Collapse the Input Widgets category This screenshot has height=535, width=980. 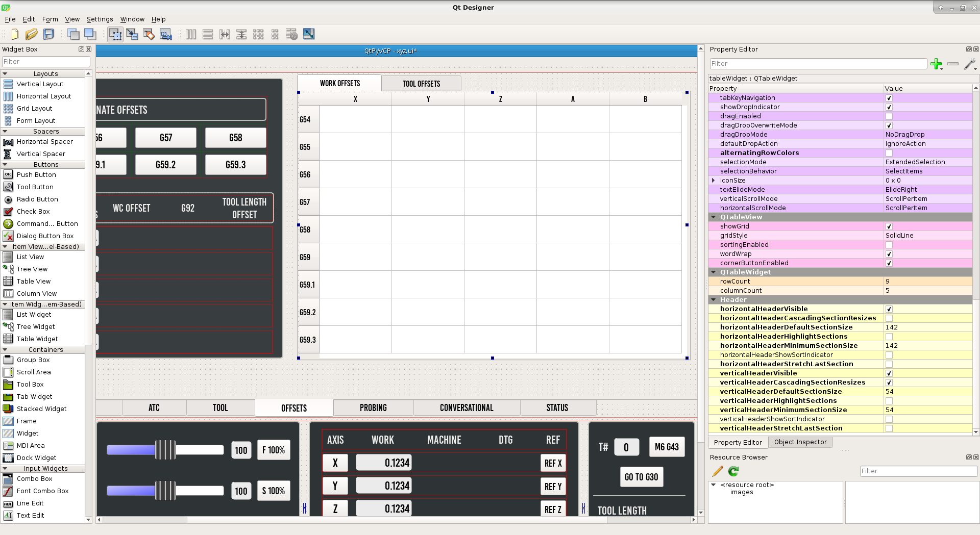pos(5,469)
